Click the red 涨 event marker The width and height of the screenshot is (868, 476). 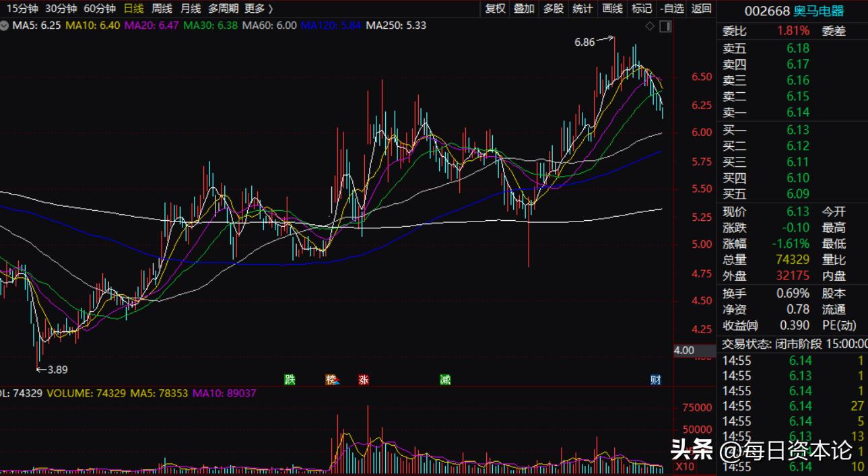point(364,380)
